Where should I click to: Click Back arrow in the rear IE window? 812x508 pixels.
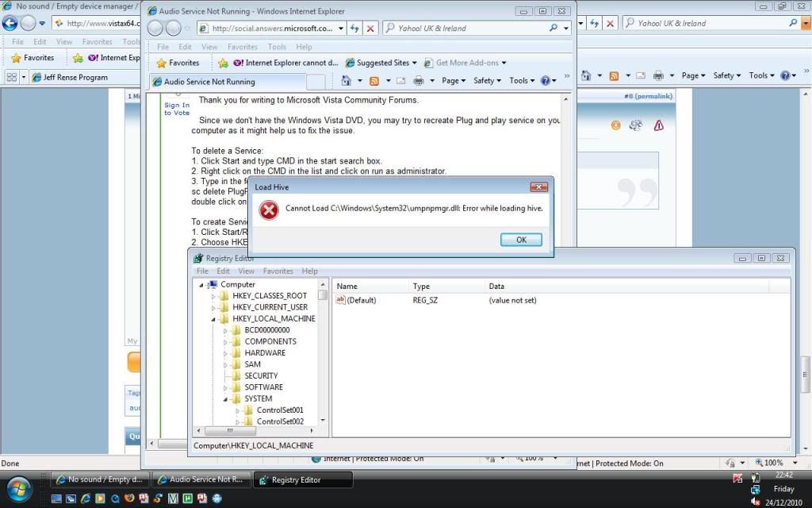[10, 23]
